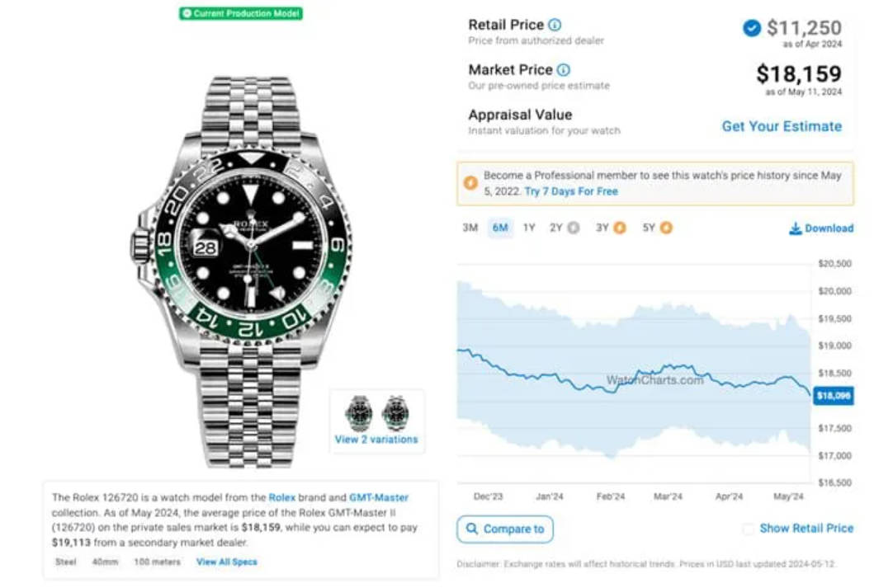Viewport: 893px width, 588px height.
Task: Click the orange badge beside 5Y
Action: tap(666, 228)
